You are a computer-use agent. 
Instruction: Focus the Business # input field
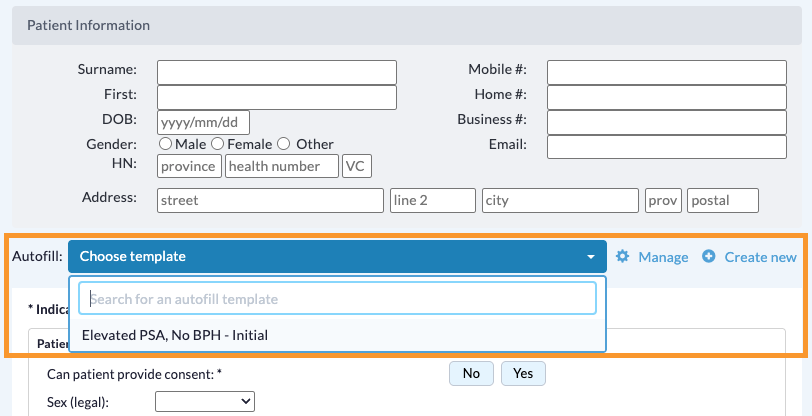[667, 123]
